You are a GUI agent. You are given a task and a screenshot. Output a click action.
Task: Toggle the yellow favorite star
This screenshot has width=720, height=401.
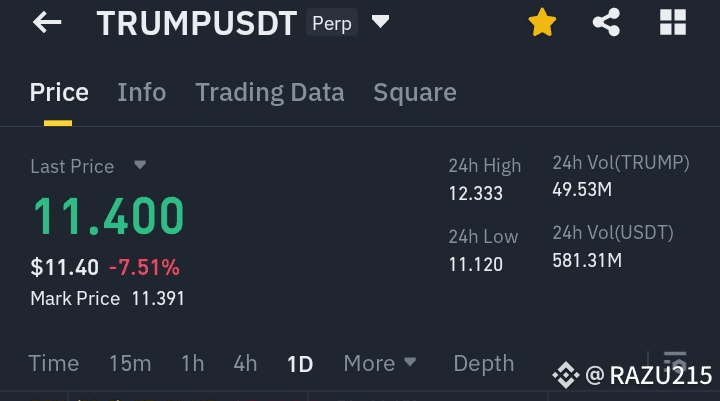542,22
